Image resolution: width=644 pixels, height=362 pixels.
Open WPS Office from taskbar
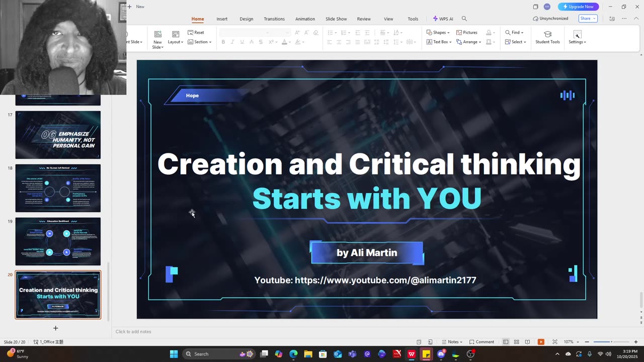pos(411,354)
